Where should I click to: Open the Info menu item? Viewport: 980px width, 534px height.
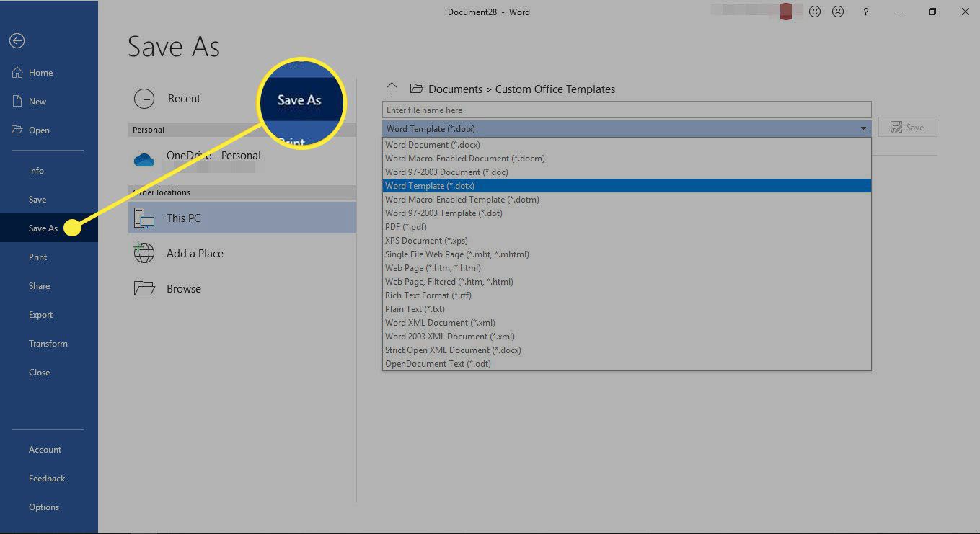(49, 171)
